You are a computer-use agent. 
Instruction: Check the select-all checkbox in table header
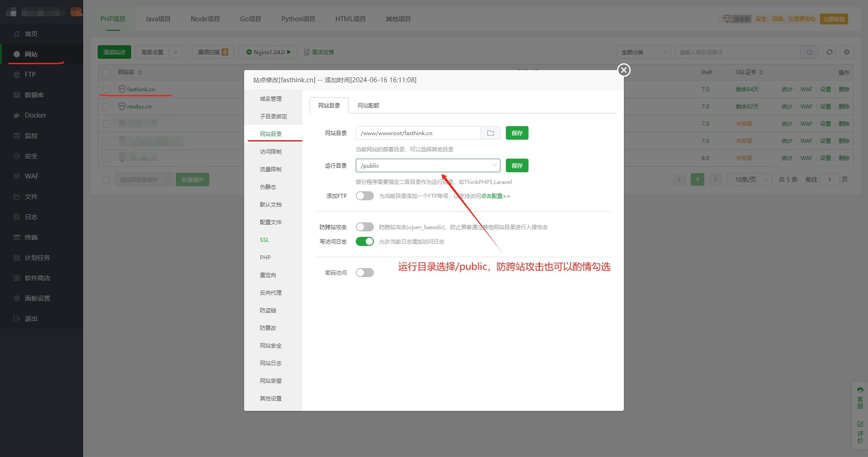pos(106,72)
